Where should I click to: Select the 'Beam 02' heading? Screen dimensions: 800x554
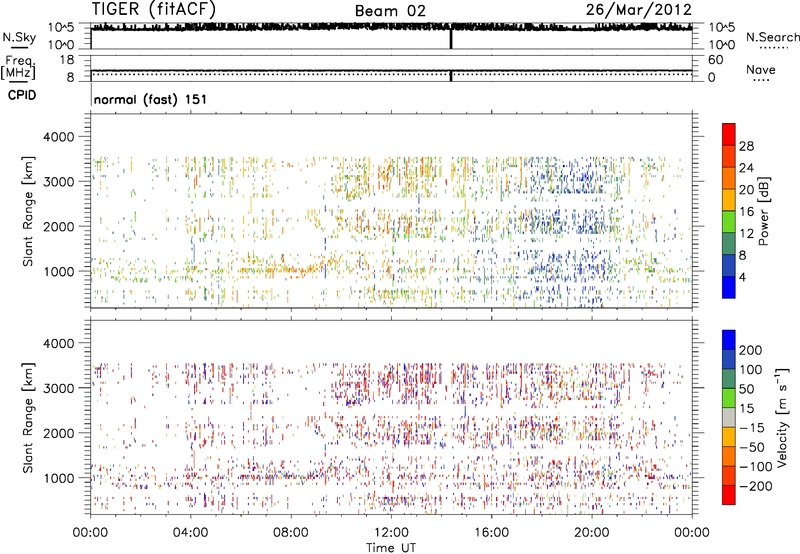pos(390,11)
